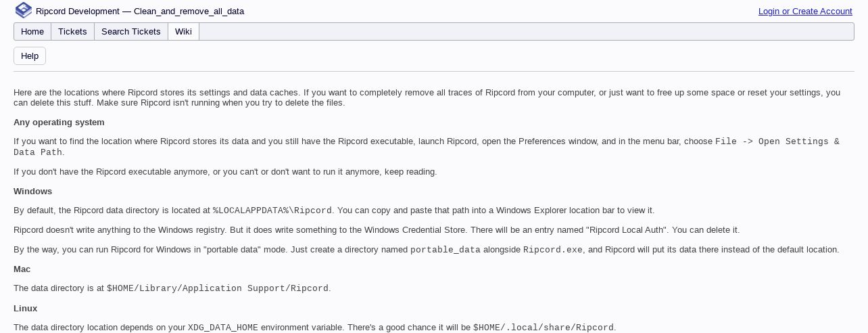The width and height of the screenshot is (868, 333).
Task: Follow the Login or Create Account link
Action: click(x=805, y=12)
